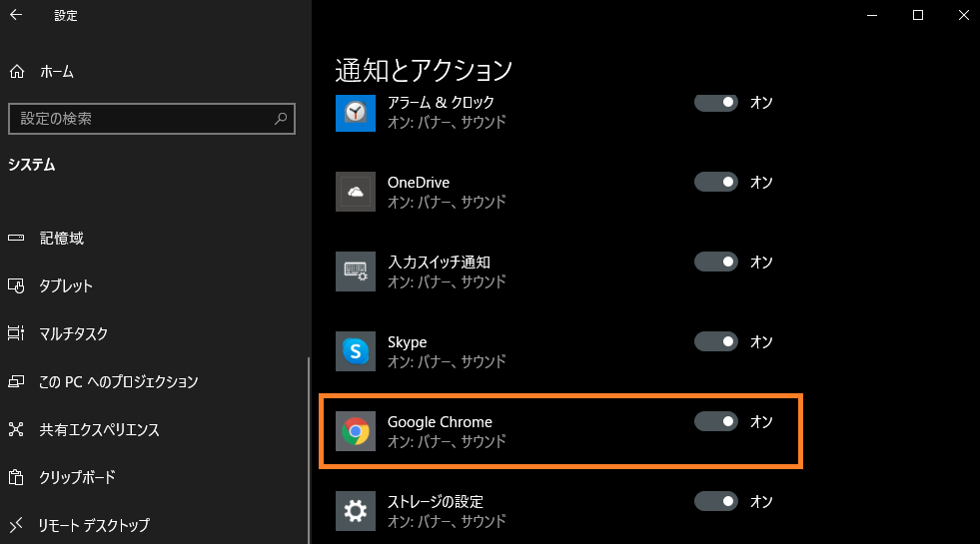This screenshot has height=544, width=980.
Task: Click the 入力スイッチ通知 keyboard icon
Action: 356,272
